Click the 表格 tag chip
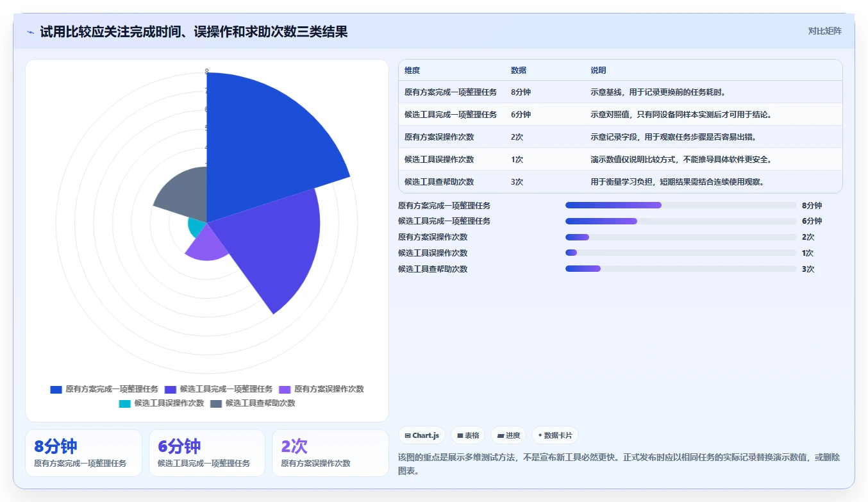 coord(467,435)
